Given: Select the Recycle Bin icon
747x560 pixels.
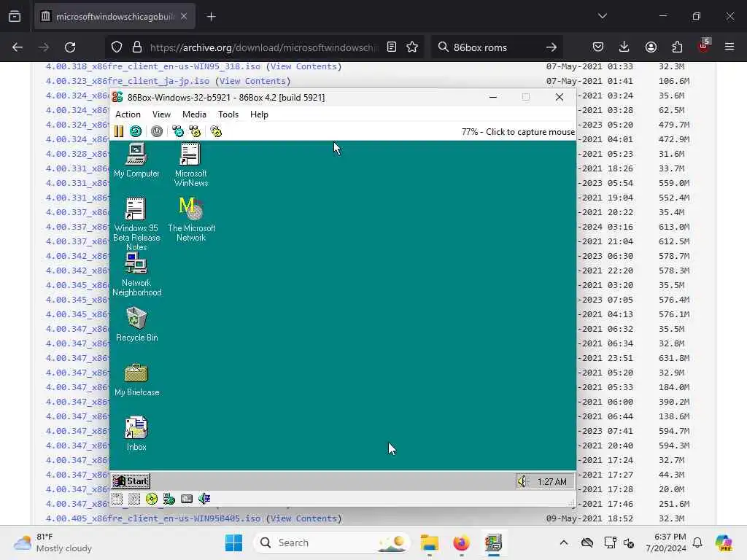Looking at the screenshot, I should coord(136,324).
